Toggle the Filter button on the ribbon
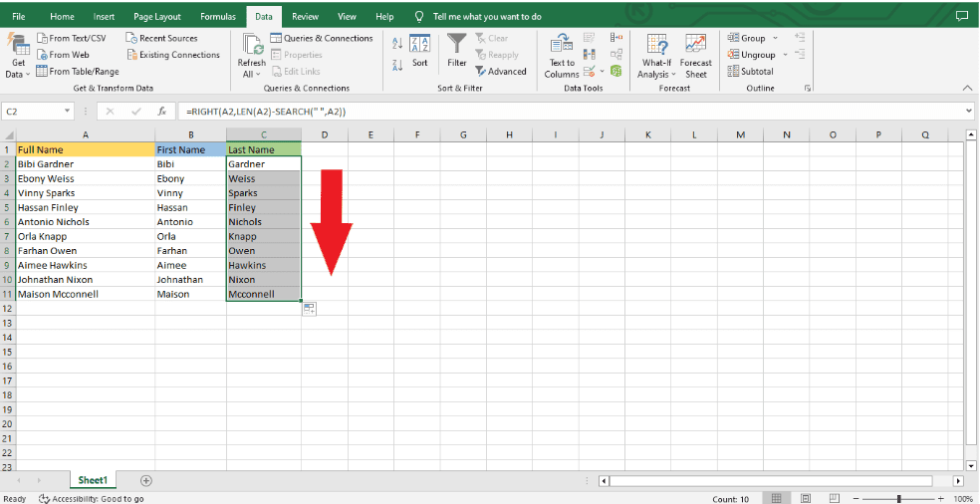This screenshot has width=980, height=504. coord(456,51)
